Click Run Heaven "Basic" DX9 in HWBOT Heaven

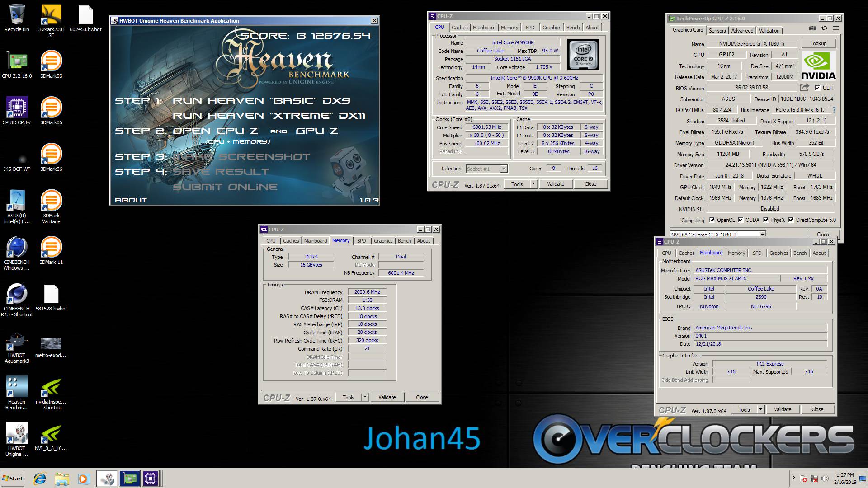pos(261,101)
